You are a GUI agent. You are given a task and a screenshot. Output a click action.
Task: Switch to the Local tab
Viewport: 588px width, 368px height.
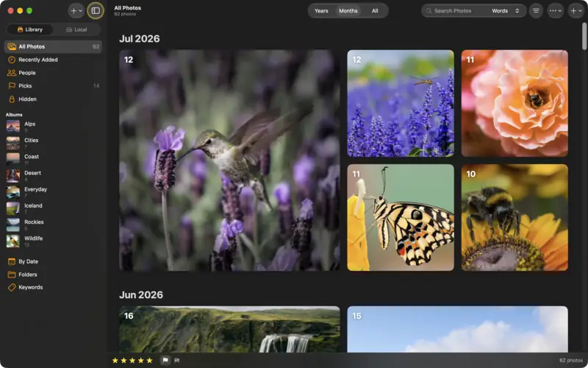coord(76,29)
